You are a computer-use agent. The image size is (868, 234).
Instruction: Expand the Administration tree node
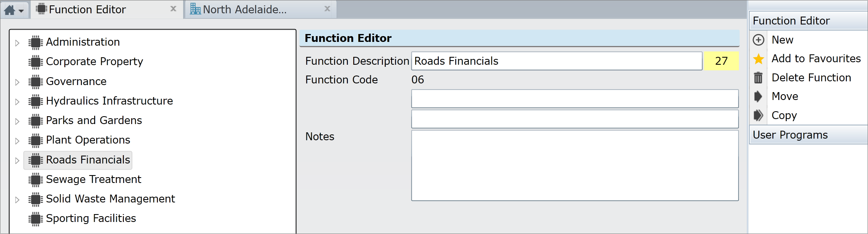[17, 43]
